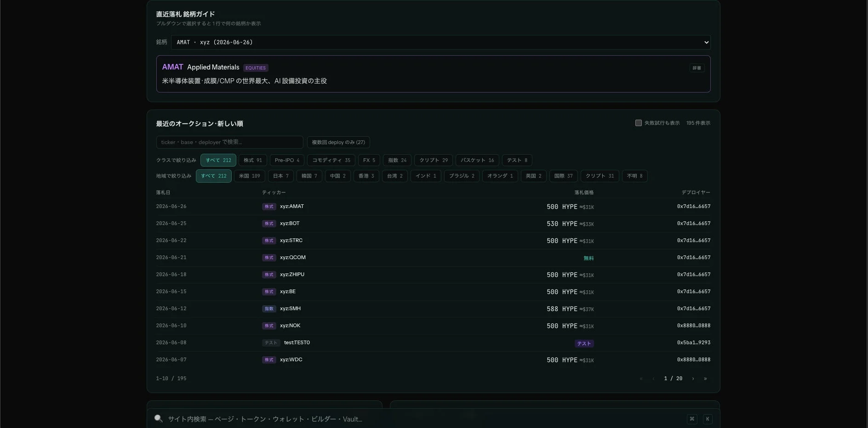This screenshot has height=428, width=868.
Task: Filter class by すべて 212
Action: pos(218,160)
